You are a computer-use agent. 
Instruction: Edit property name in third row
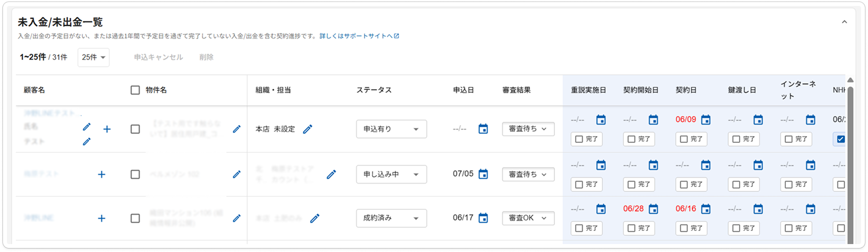(237, 218)
